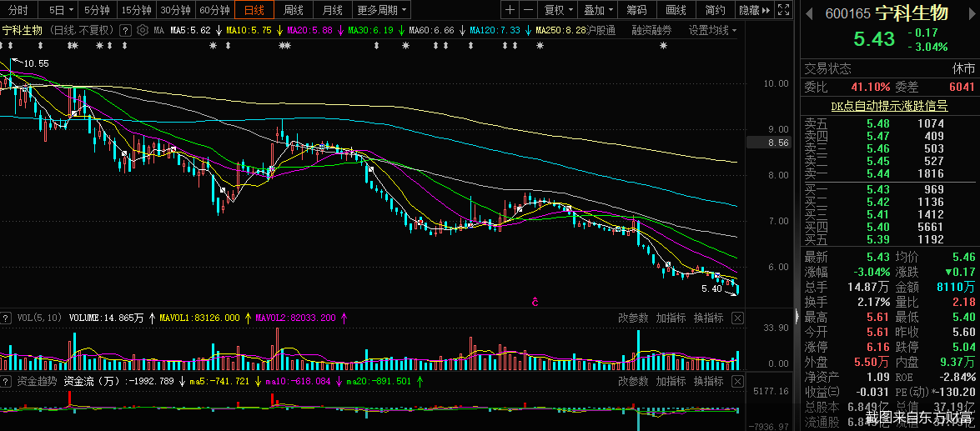Click help icon for VOL indicator
Screen dimensions: 980x431
point(6,318)
